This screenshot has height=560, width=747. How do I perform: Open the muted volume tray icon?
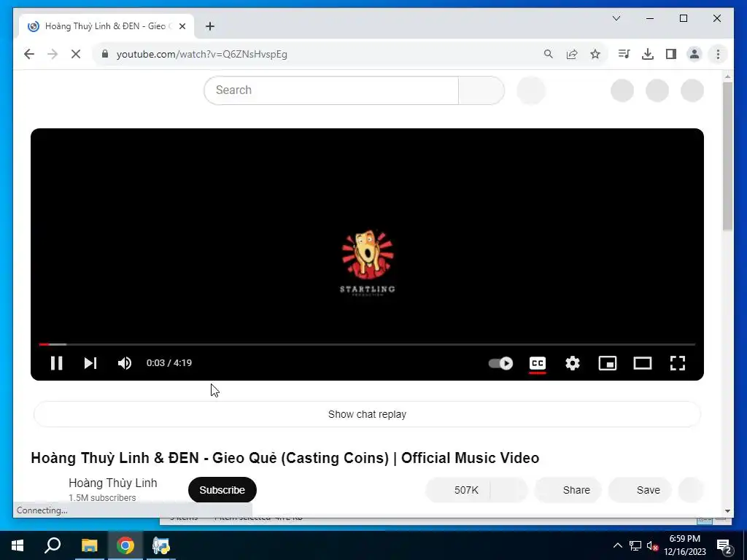[652, 545]
